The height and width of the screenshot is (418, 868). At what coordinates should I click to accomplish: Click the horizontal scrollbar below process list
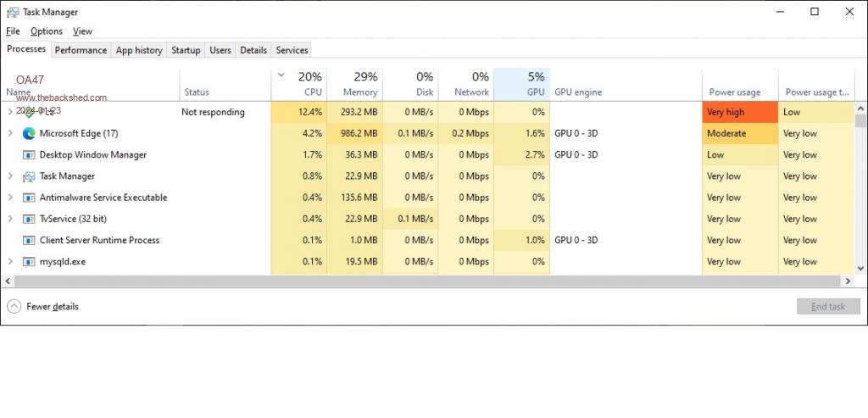pos(424,281)
